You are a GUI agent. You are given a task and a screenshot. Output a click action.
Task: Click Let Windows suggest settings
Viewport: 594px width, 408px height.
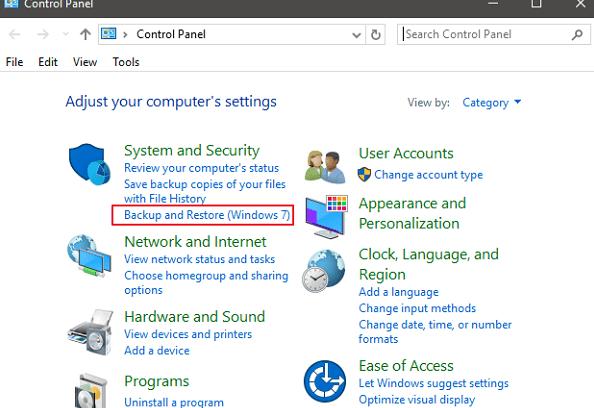433,383
